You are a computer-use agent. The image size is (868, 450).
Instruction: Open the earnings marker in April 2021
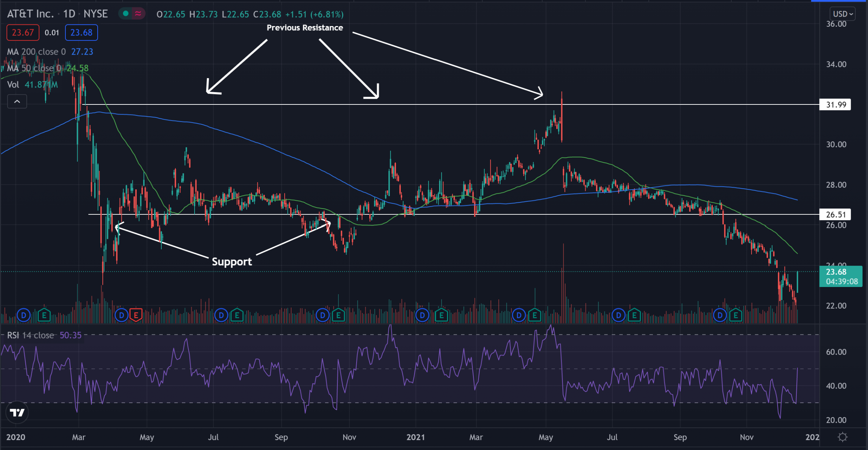pyautogui.click(x=535, y=316)
